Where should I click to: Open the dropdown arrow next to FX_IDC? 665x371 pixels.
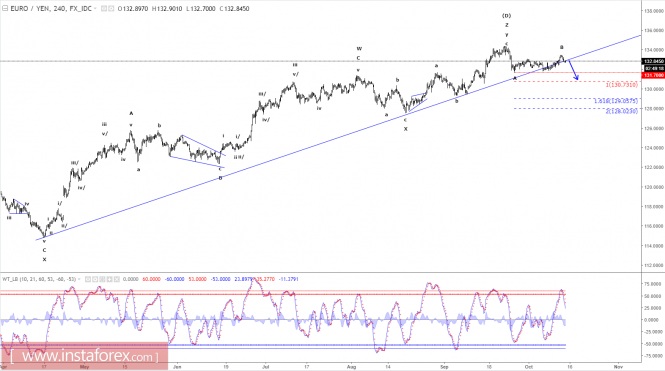click(95, 8)
